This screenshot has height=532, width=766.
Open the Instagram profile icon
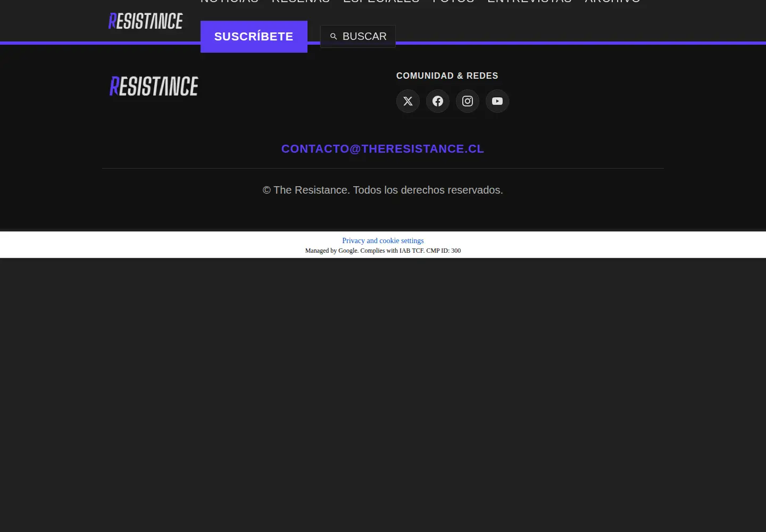pos(468,101)
